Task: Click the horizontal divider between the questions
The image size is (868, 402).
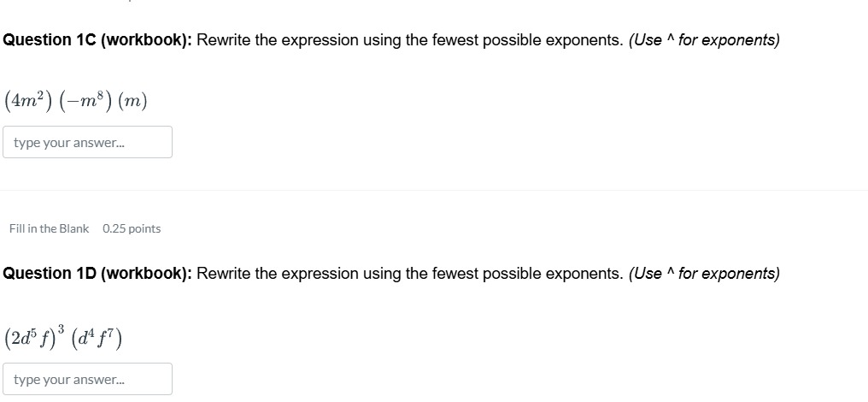Action: tap(434, 190)
